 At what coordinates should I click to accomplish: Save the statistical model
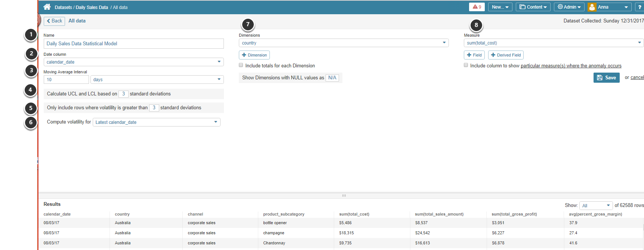[x=606, y=77]
